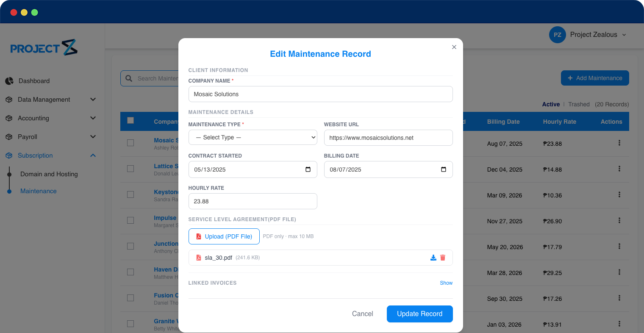Switch to the Active records tab
Screen dimensions: 644x333
(x=551, y=104)
